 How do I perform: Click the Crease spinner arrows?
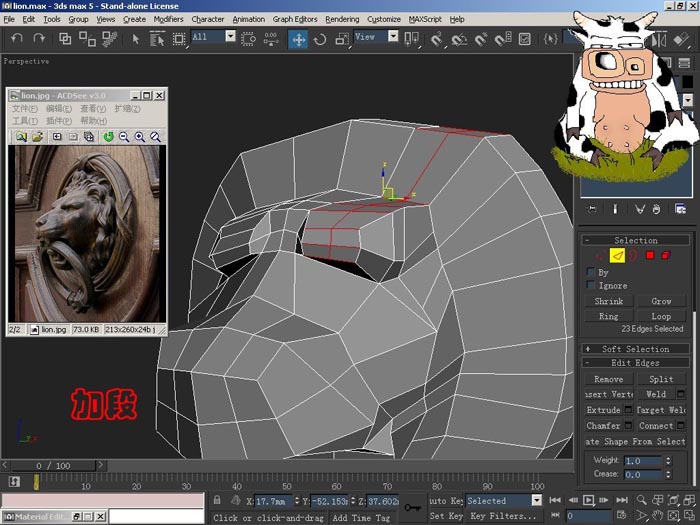coord(668,475)
